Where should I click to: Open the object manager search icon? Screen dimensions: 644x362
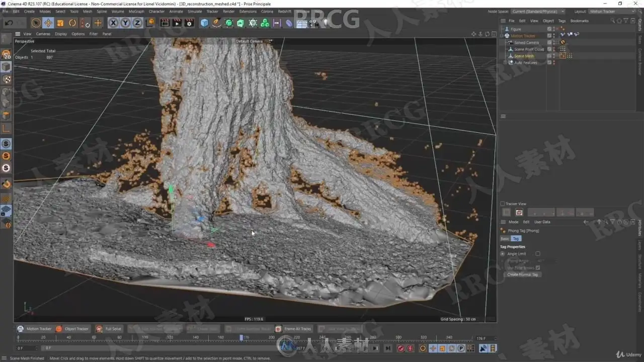[x=612, y=21]
